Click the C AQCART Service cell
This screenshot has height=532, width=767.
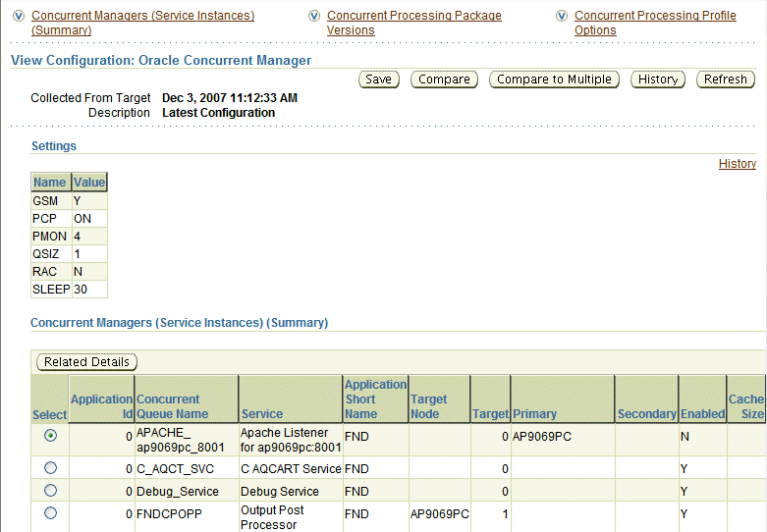click(x=291, y=469)
